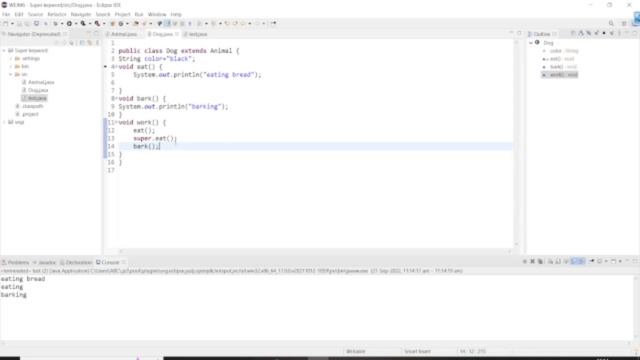Select the bark() method in the Outline

(559, 67)
